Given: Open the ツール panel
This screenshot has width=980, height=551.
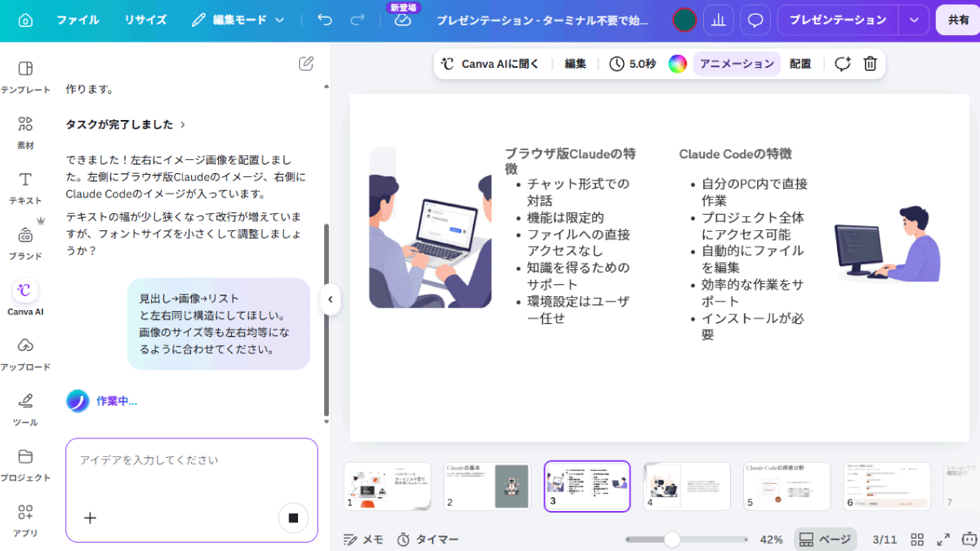Looking at the screenshot, I should tap(25, 409).
